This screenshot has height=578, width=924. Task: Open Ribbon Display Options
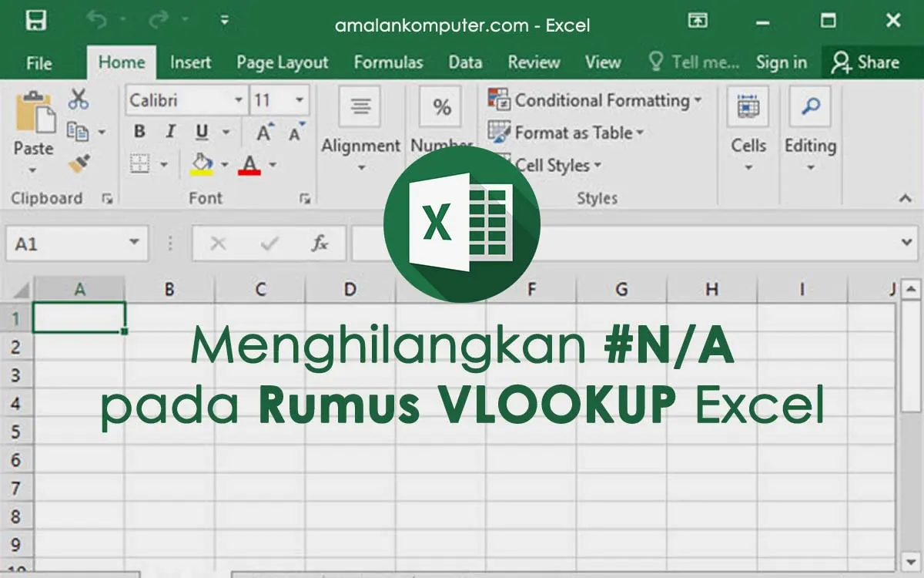coord(698,21)
